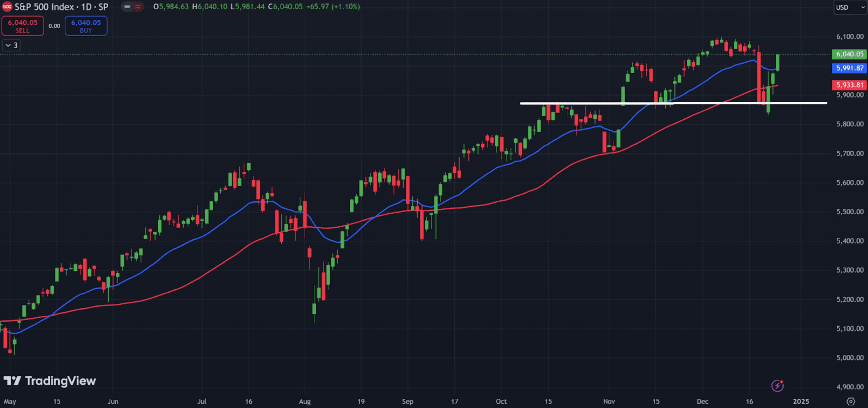Click the blue 5,991.87 moving average label

pos(849,68)
